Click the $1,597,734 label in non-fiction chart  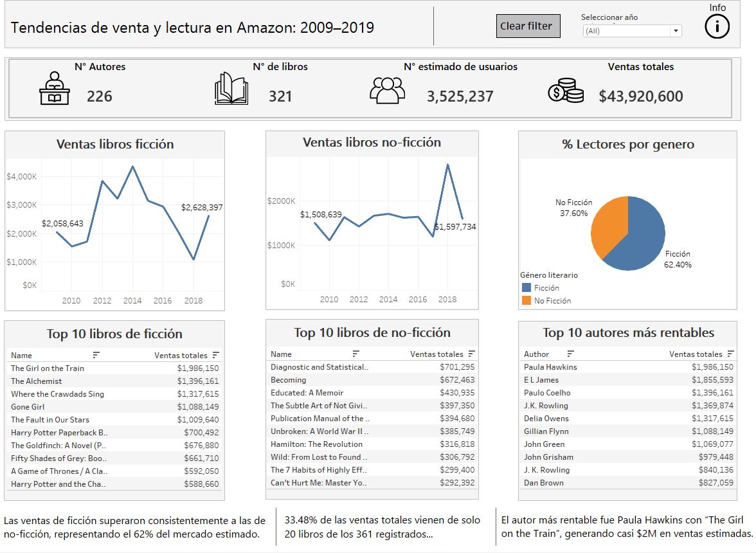coord(455,226)
